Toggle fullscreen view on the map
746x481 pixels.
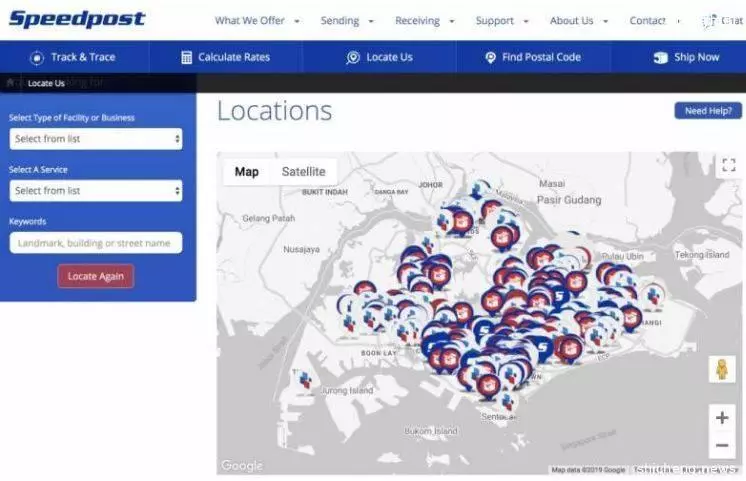tap(728, 165)
